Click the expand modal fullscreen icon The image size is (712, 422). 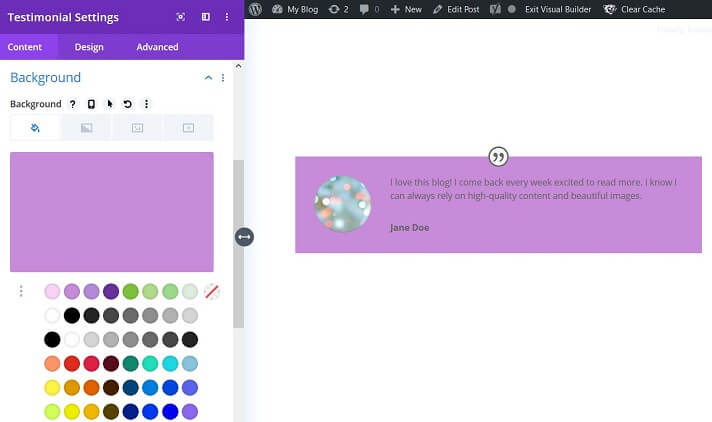point(180,17)
